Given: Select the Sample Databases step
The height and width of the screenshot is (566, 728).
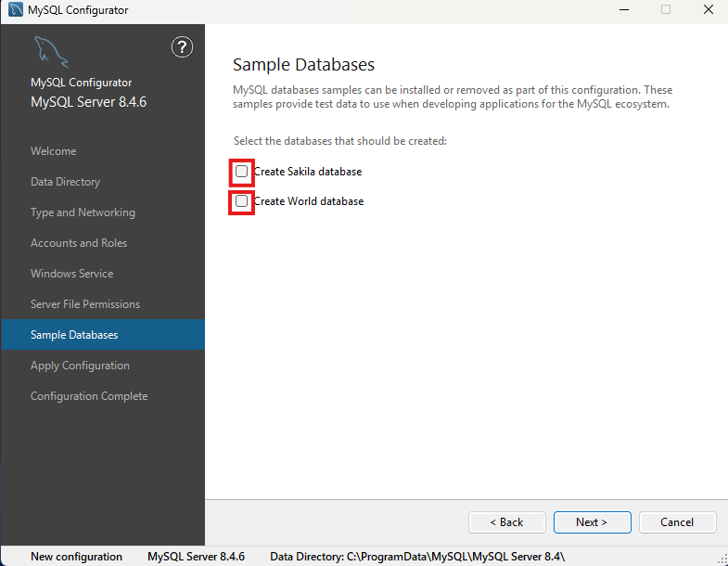Looking at the screenshot, I should tap(103, 335).
